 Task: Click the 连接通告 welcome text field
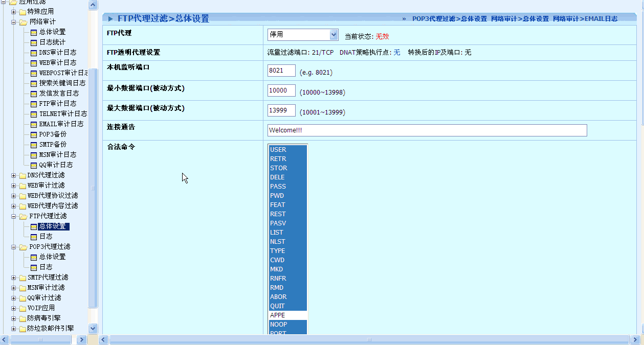pyautogui.click(x=427, y=130)
